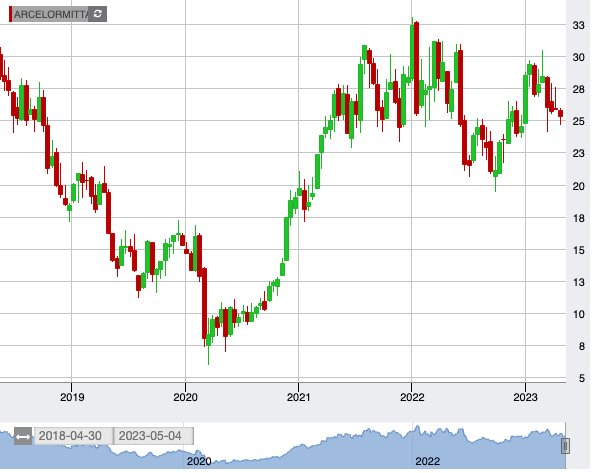Click the 13 price axis label

click(578, 282)
